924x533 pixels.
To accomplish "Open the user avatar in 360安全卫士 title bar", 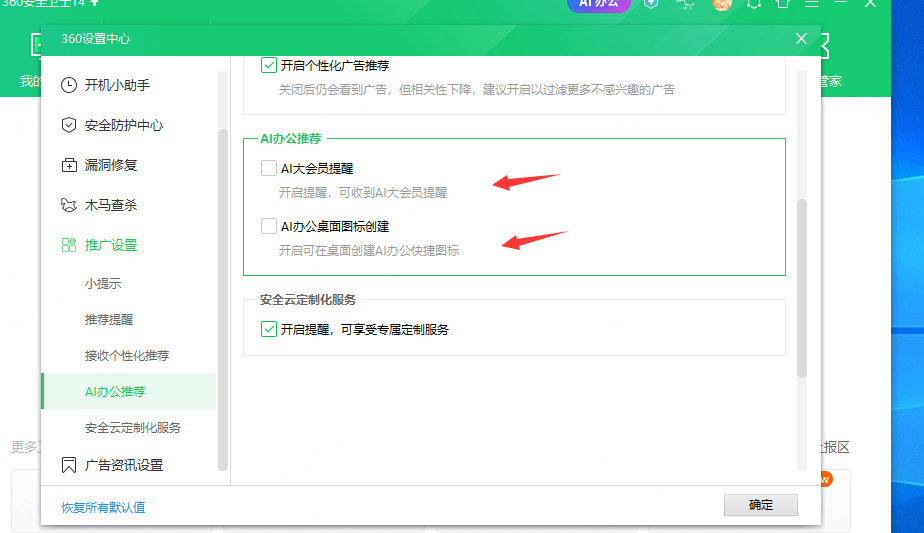I will point(722,4).
